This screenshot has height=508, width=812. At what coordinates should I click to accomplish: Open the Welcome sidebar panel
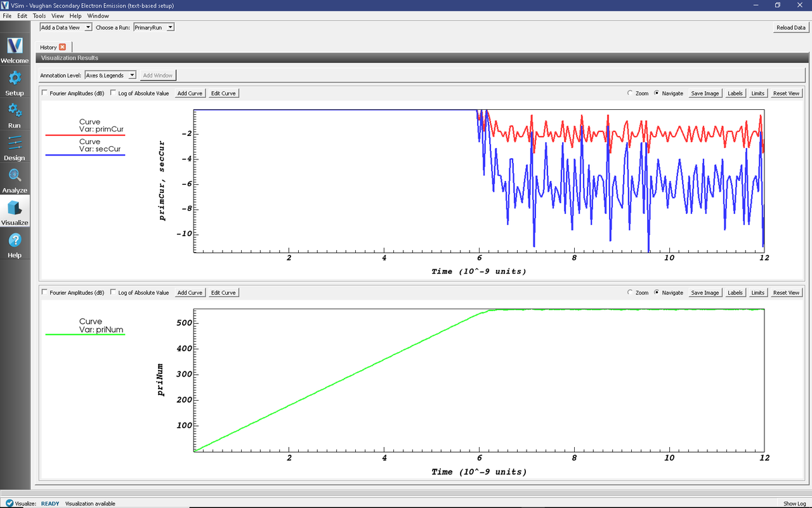[15, 50]
